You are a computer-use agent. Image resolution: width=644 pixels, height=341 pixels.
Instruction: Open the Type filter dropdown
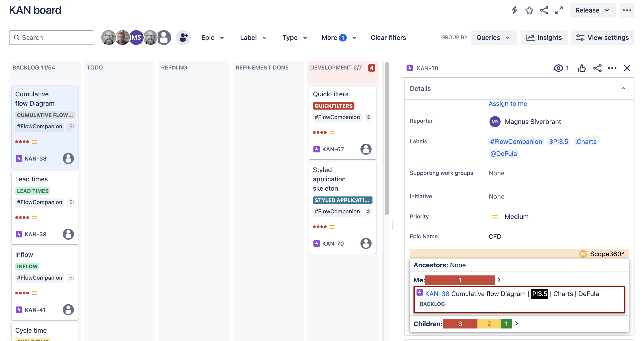[295, 38]
